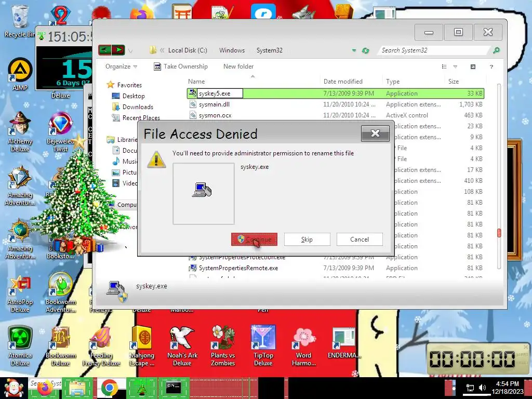Open Alchemy Deluxe shortcut
Viewport: 532px width, 399px height.
pos(20,131)
